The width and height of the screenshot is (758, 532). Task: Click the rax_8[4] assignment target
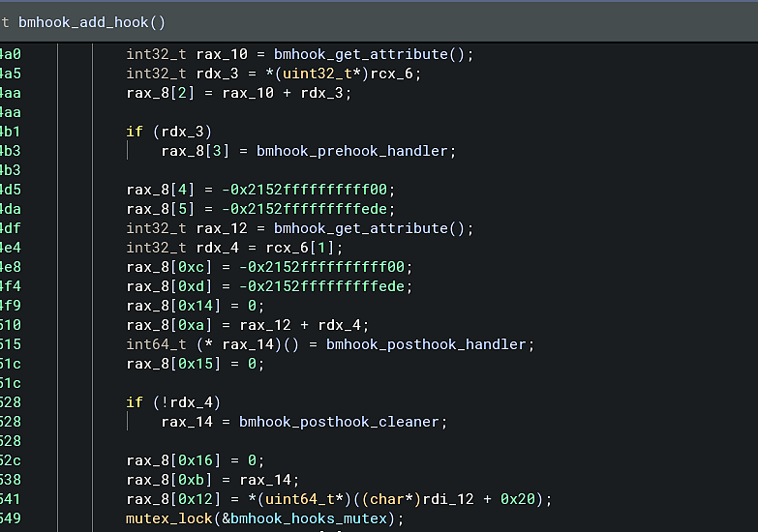(160, 190)
